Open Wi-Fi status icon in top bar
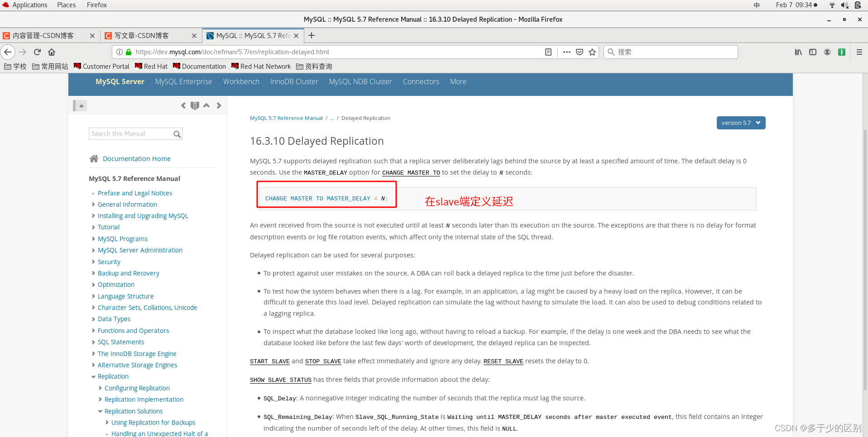Viewport: 868px width, 437px height. click(832, 5)
